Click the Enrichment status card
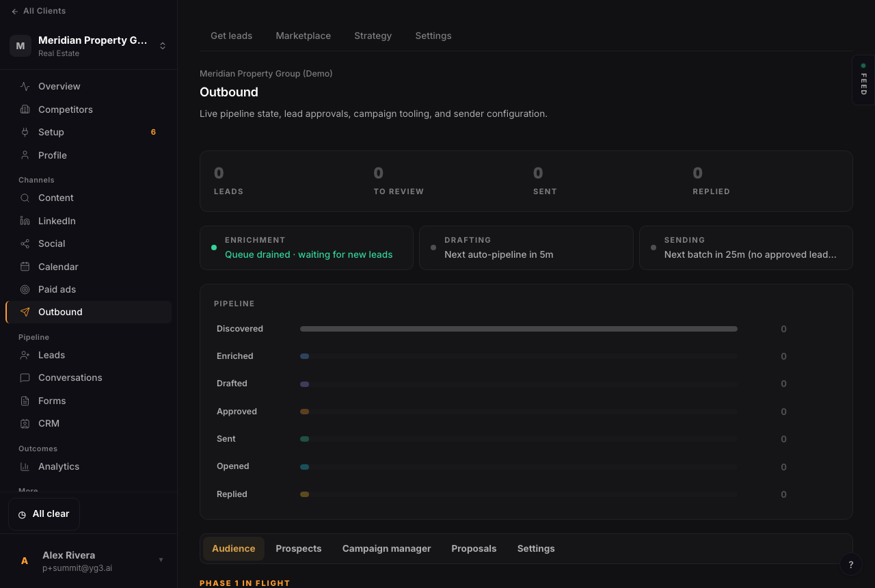 click(306, 248)
